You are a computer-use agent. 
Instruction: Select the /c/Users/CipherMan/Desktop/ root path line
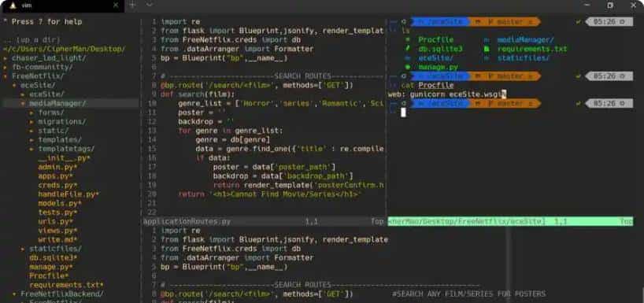[64, 50]
